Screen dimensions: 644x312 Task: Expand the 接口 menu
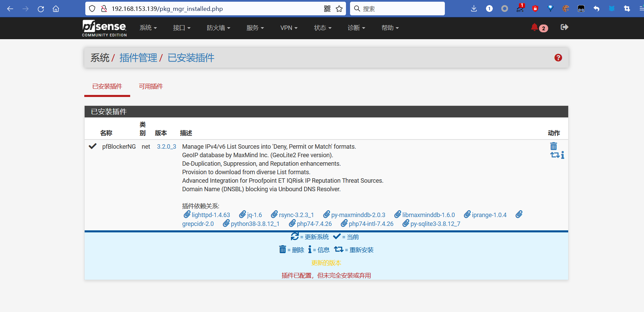click(x=182, y=28)
